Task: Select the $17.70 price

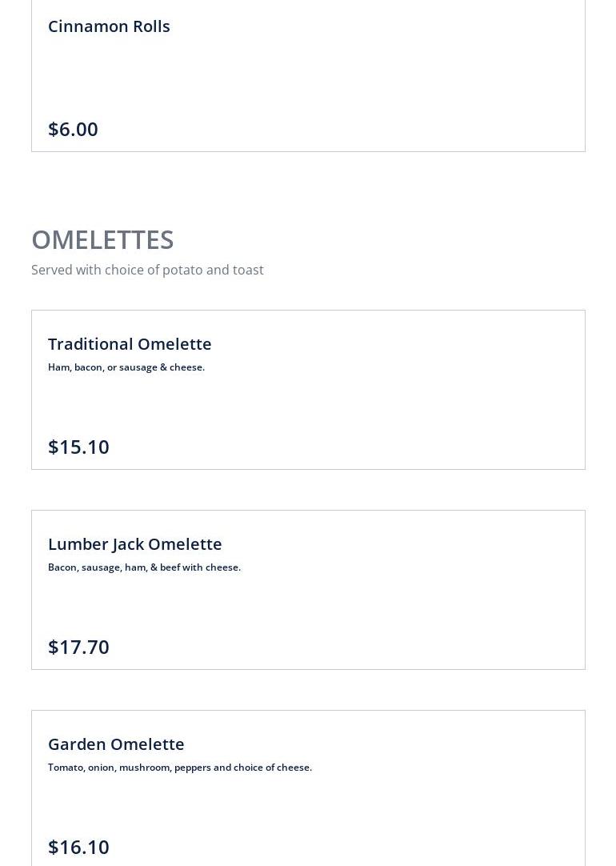Action: click(78, 647)
